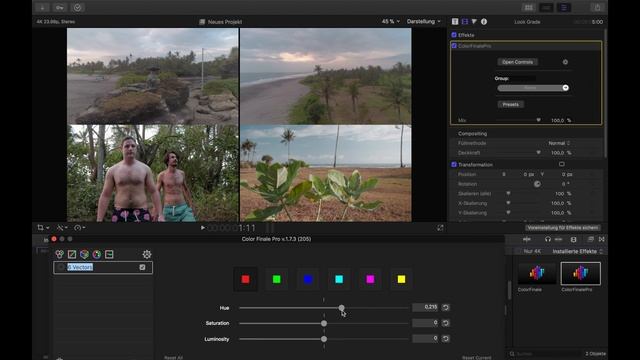This screenshot has width=640, height=360.
Task: Open the keyword editor key icon
Action: coord(60,7)
